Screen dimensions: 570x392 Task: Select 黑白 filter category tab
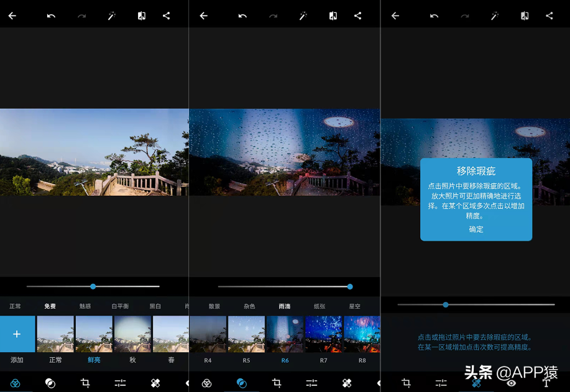155,306
